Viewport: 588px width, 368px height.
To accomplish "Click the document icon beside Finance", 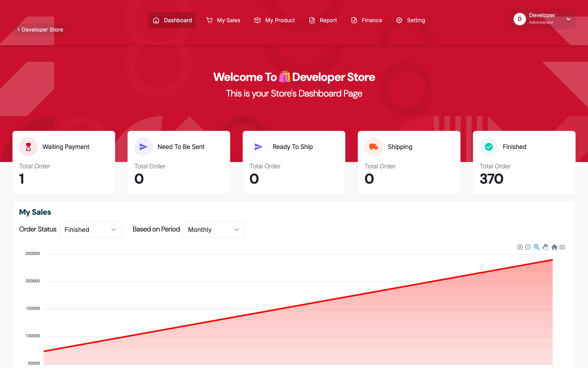I will [354, 20].
